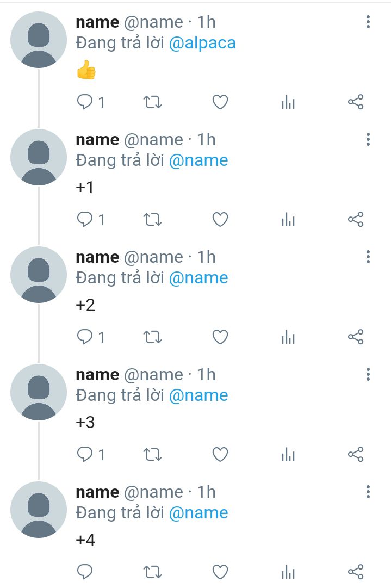Reply to the +3 tweet
The image size is (391, 588).
(x=85, y=454)
